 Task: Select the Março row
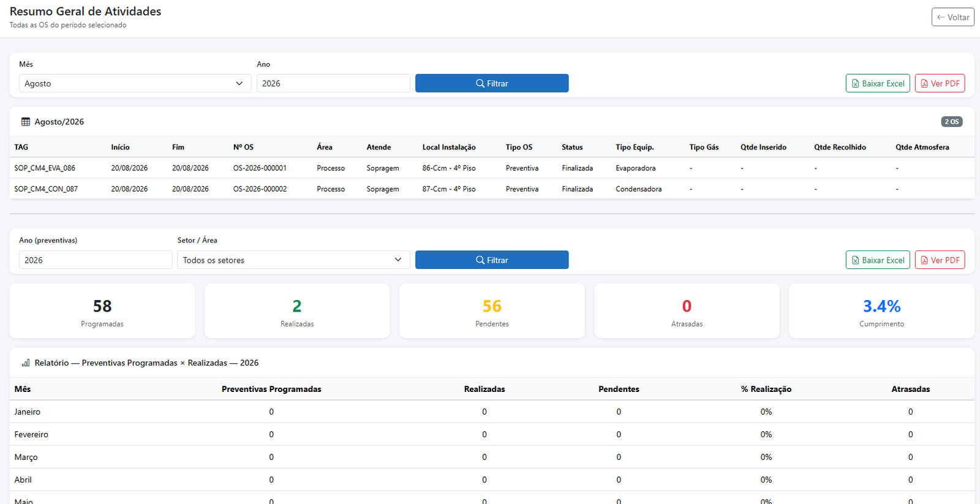tap(492, 457)
